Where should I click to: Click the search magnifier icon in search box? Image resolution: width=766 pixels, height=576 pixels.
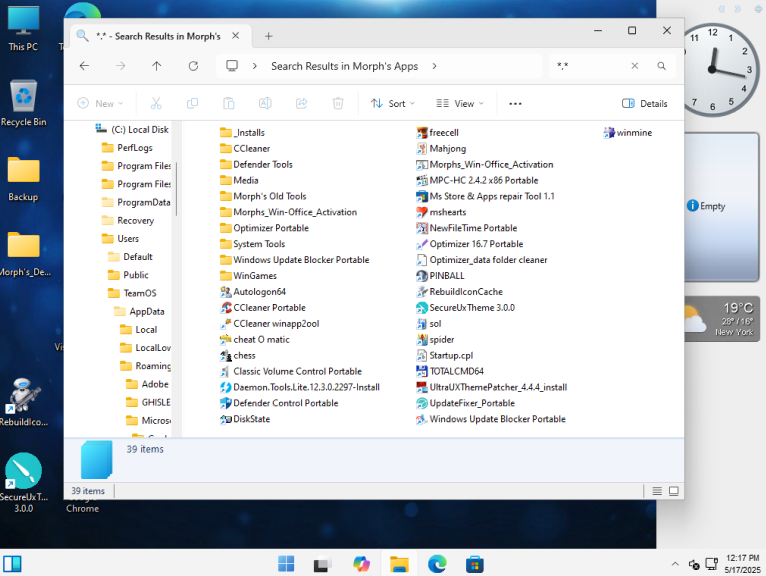[661, 66]
